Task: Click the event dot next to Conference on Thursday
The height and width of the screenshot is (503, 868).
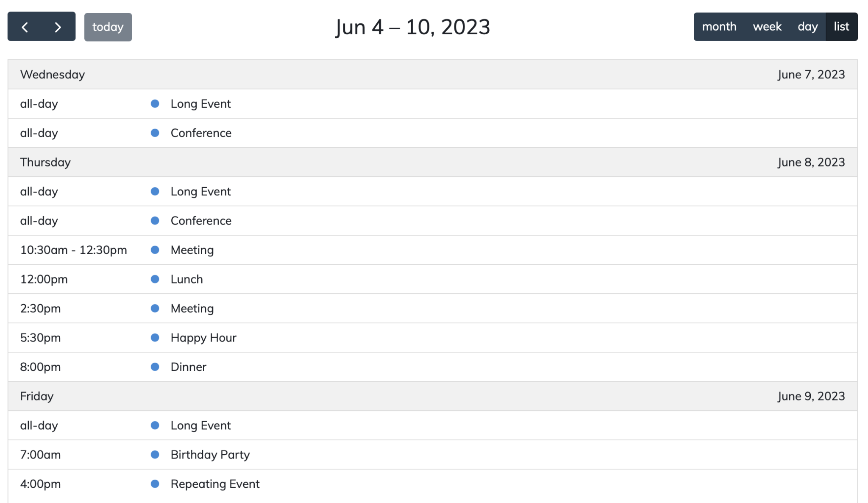Action: point(155,220)
